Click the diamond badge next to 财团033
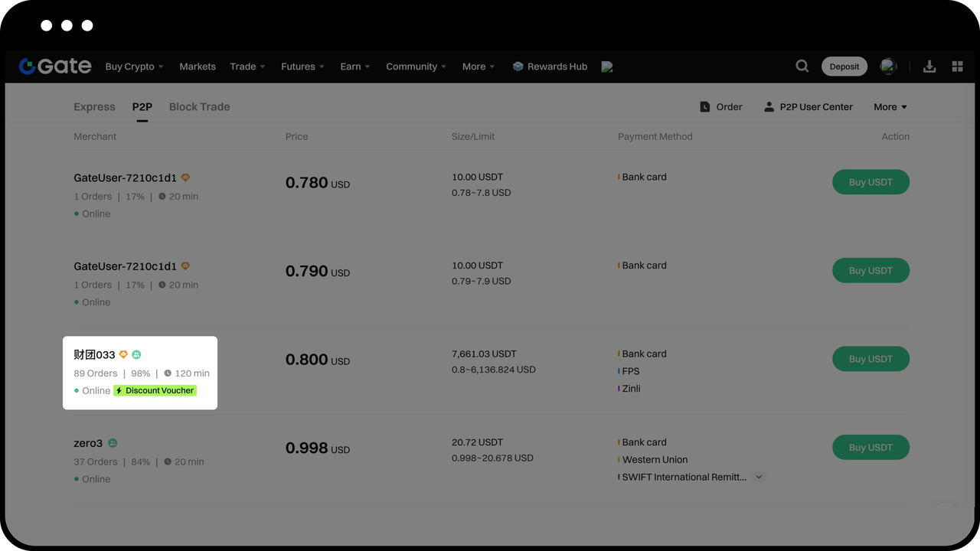The width and height of the screenshot is (980, 551). click(123, 354)
